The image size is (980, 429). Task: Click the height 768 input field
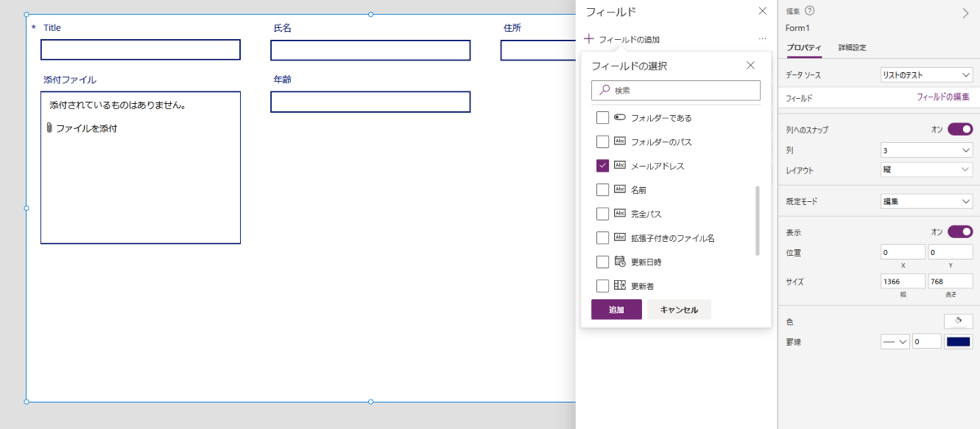[951, 281]
